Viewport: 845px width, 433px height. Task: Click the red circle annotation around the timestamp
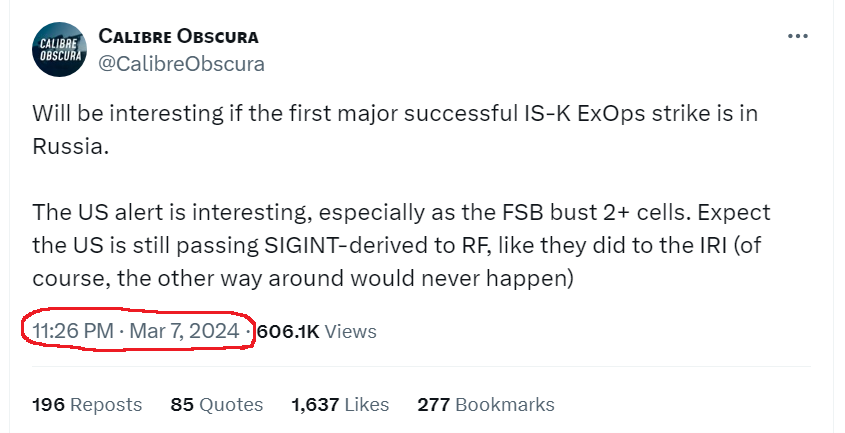point(137,331)
